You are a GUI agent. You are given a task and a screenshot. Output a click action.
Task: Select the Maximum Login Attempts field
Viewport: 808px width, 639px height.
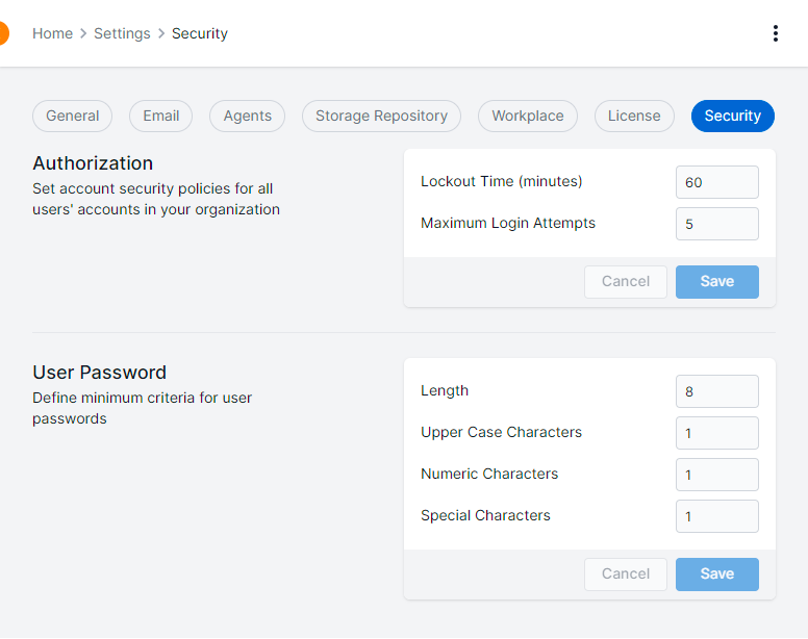[716, 223]
